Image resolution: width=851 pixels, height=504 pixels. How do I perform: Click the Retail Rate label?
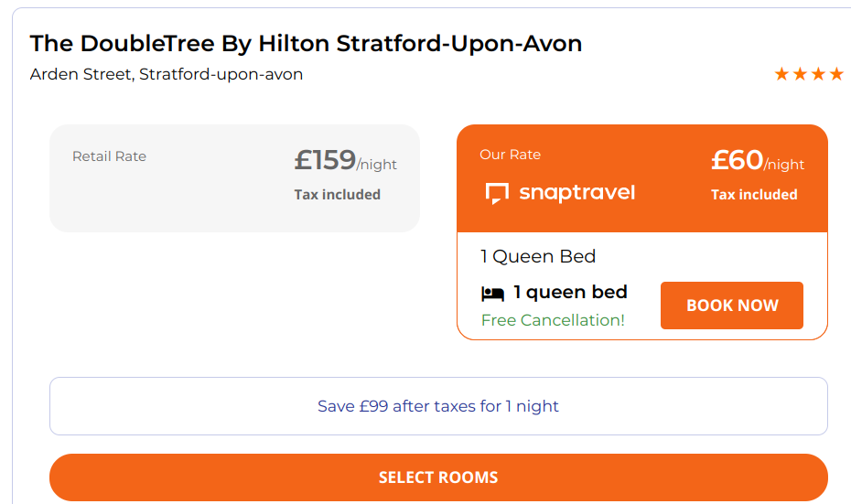click(x=109, y=156)
